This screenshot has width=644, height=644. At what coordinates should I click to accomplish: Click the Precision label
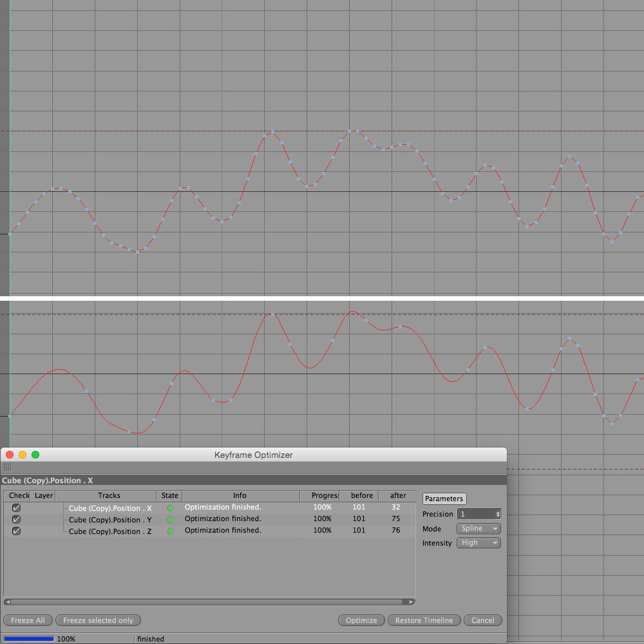coord(438,514)
